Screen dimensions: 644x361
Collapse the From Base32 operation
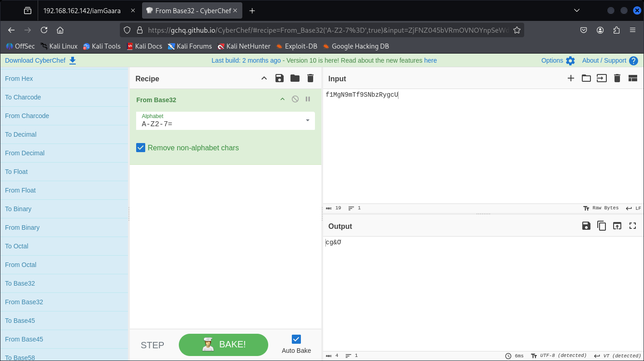click(282, 99)
